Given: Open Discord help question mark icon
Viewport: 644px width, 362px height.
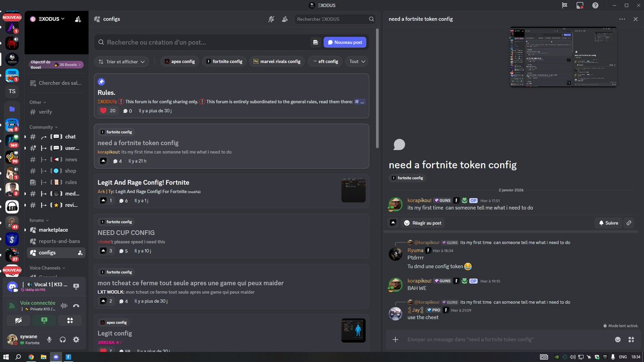Looking at the screenshot, I should point(595,5).
